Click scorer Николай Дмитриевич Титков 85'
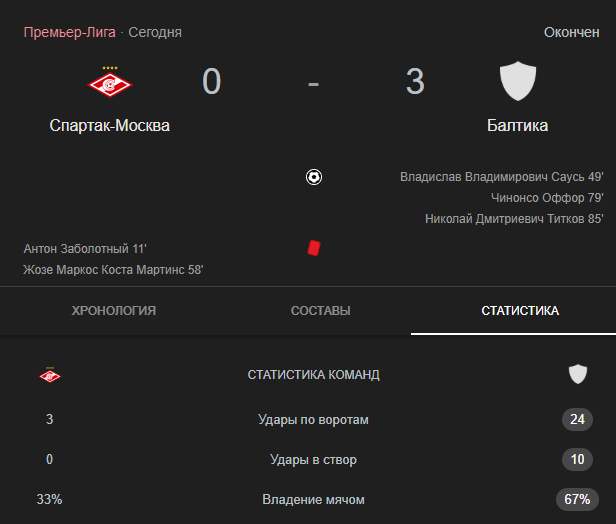 514,218
